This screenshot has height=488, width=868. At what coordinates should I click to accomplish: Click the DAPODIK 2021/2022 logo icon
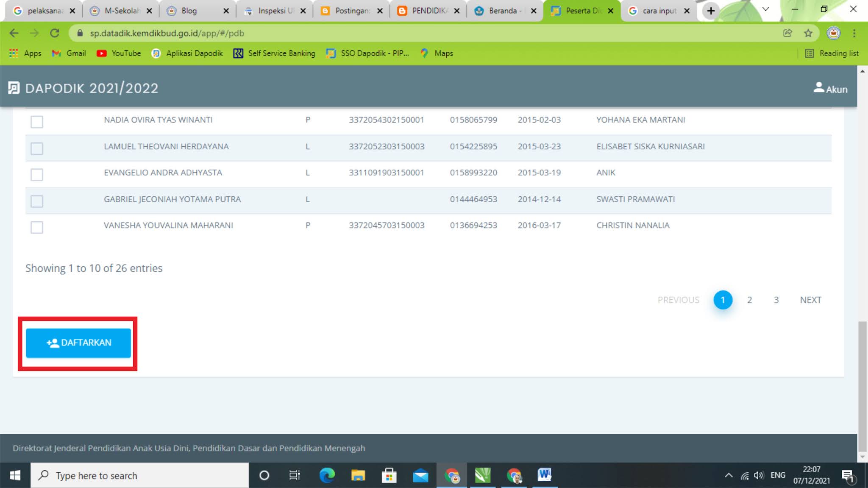click(14, 88)
